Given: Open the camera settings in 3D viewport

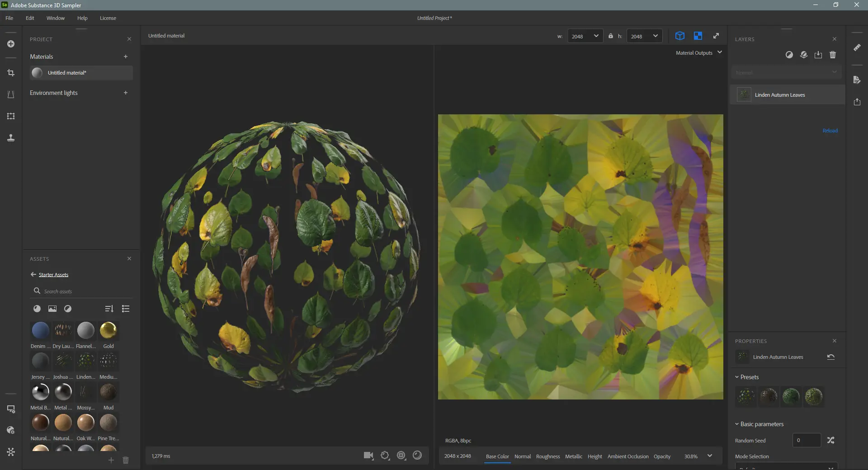Looking at the screenshot, I should tap(368, 456).
